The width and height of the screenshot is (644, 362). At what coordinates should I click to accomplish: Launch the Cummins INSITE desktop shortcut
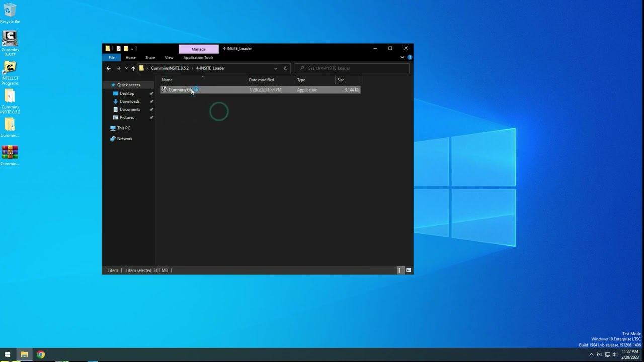(x=10, y=44)
